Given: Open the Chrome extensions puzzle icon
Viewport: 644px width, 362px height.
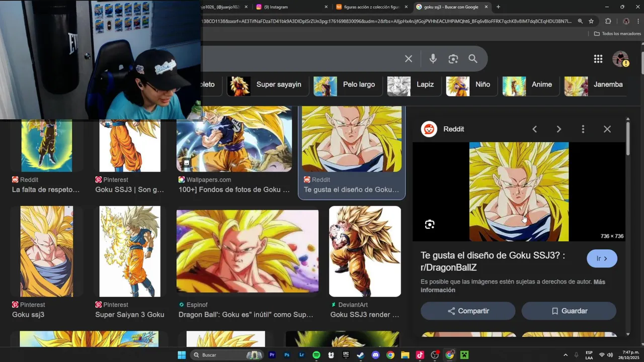Looking at the screenshot, I should [608, 21].
